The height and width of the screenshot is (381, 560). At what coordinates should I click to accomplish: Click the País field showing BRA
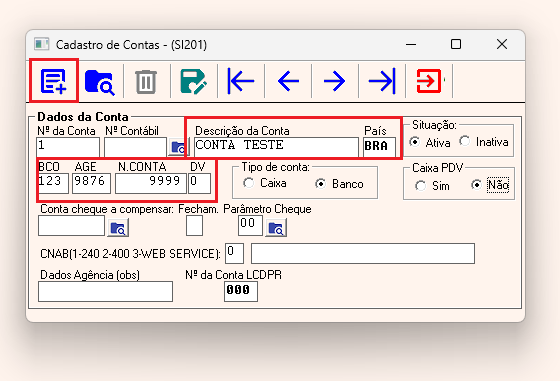coord(379,147)
